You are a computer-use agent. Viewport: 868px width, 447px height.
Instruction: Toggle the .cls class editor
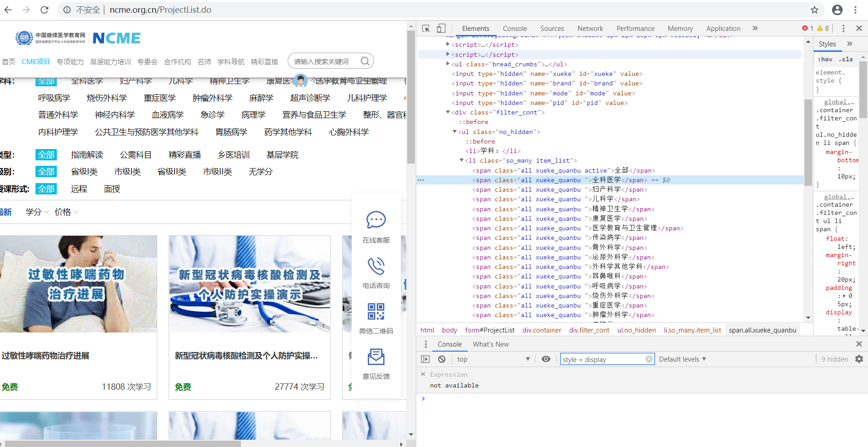coord(846,59)
